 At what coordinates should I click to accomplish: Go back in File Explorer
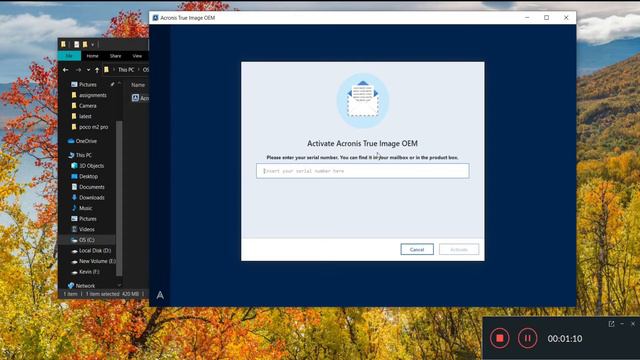click(x=65, y=70)
